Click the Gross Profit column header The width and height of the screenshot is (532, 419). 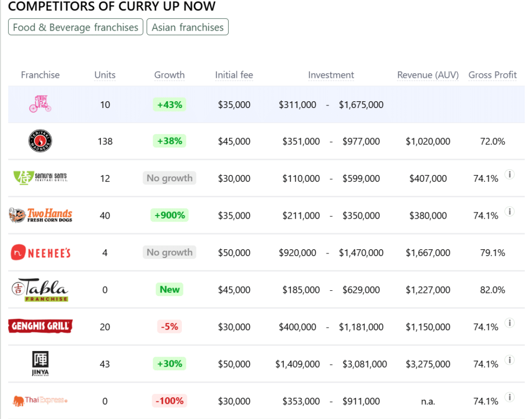coord(493,75)
